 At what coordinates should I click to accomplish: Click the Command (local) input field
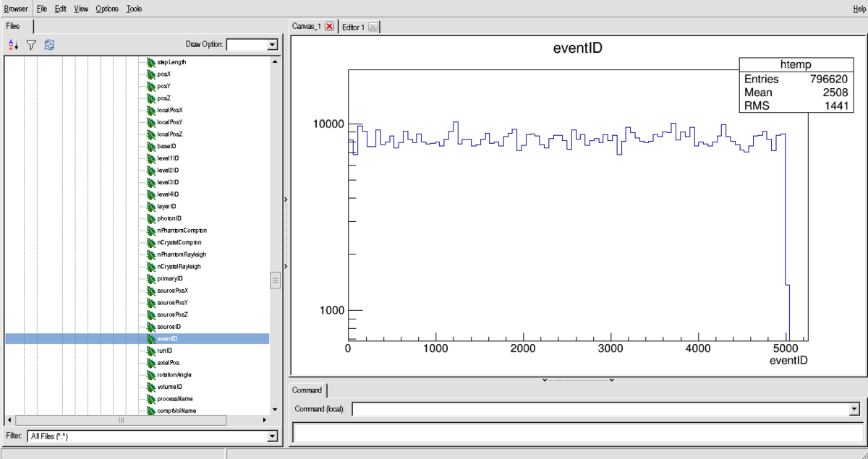pyautogui.click(x=600, y=409)
